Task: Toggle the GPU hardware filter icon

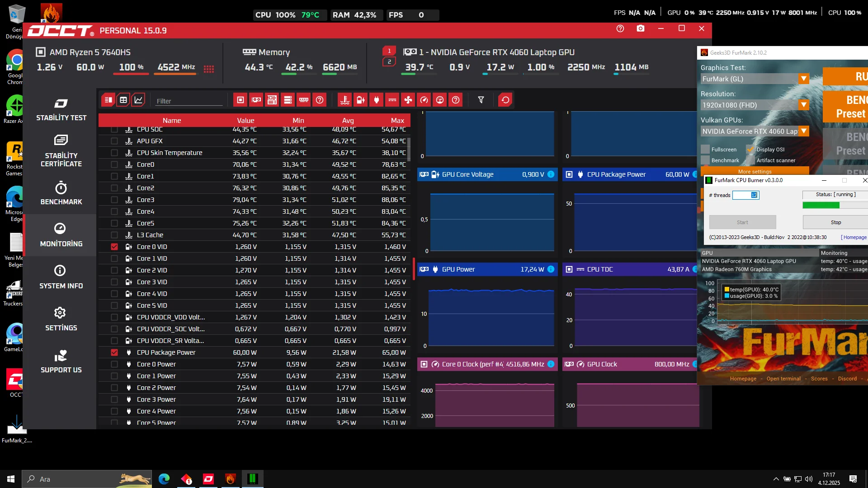Action: tap(256, 100)
